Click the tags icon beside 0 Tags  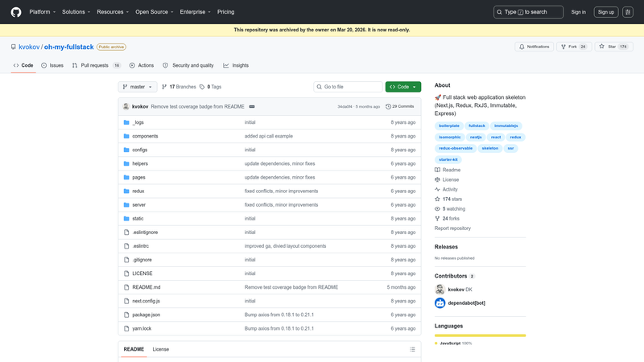(x=202, y=87)
